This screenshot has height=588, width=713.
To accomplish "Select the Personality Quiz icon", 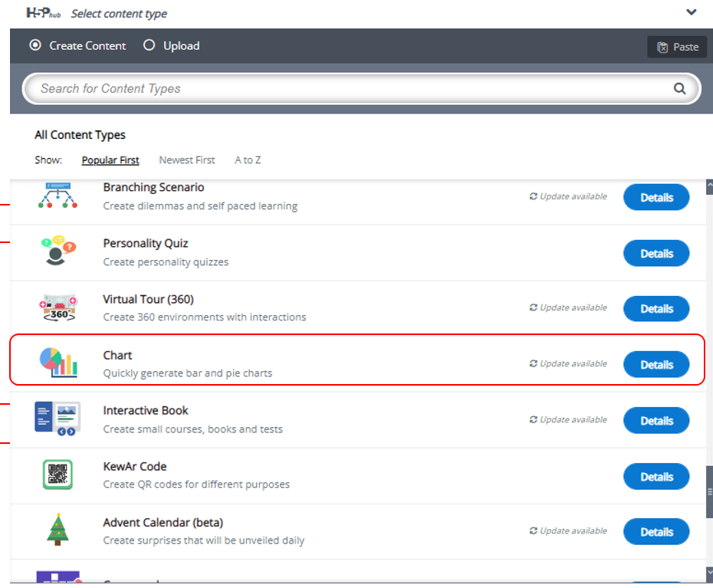I will (58, 251).
